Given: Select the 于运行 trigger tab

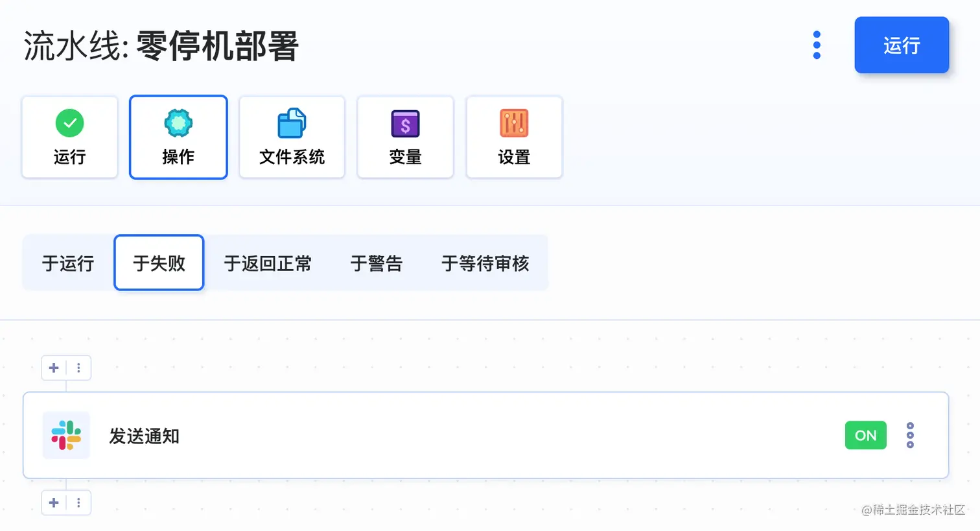Looking at the screenshot, I should click(68, 263).
